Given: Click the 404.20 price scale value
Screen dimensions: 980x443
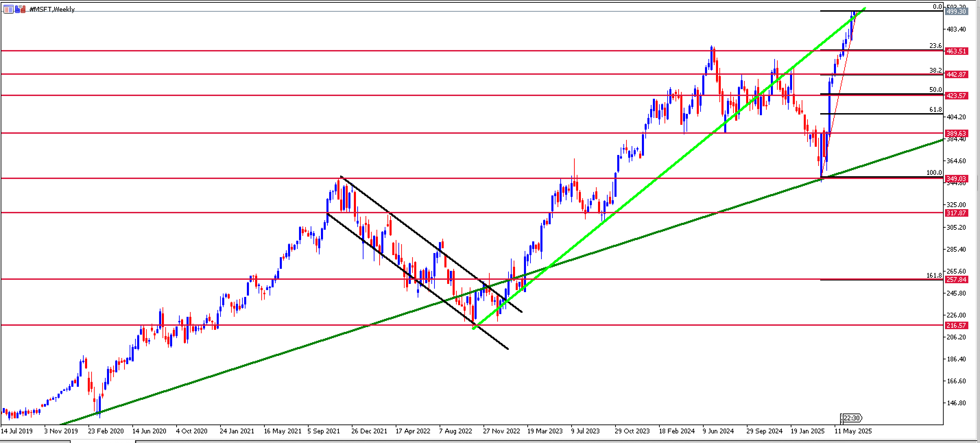Looking at the screenshot, I should 956,117.
